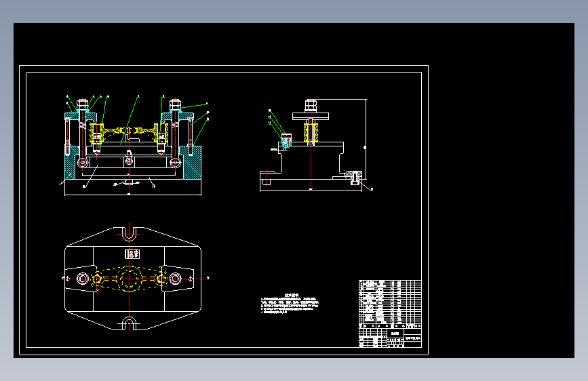Select hex nut atop the side view
The image size is (588, 381).
311,105
